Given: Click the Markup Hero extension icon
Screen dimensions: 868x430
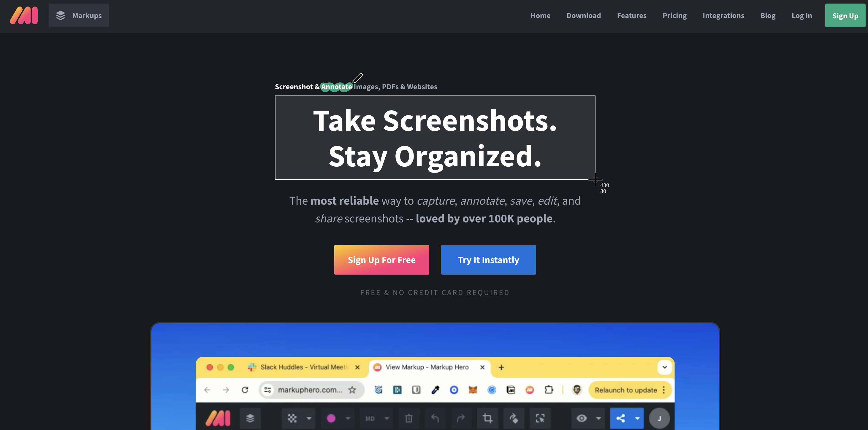Looking at the screenshot, I should click(x=530, y=390).
